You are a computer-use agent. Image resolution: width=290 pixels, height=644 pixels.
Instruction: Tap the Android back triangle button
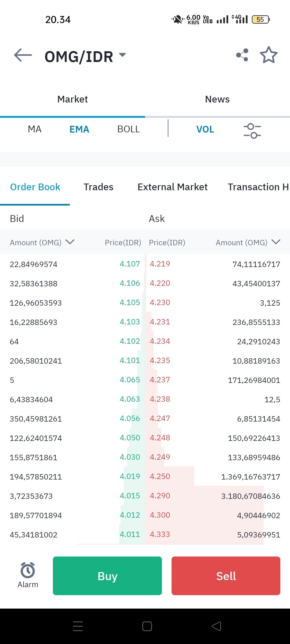(216, 626)
